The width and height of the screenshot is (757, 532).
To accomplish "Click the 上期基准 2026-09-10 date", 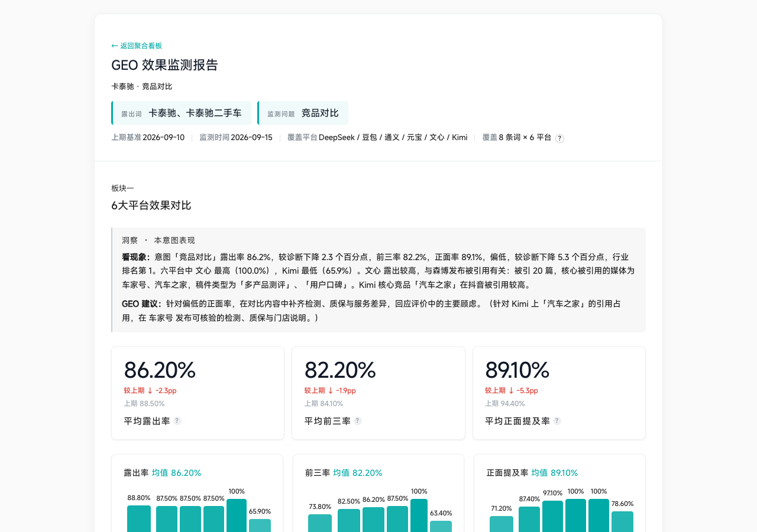I will coord(148,137).
